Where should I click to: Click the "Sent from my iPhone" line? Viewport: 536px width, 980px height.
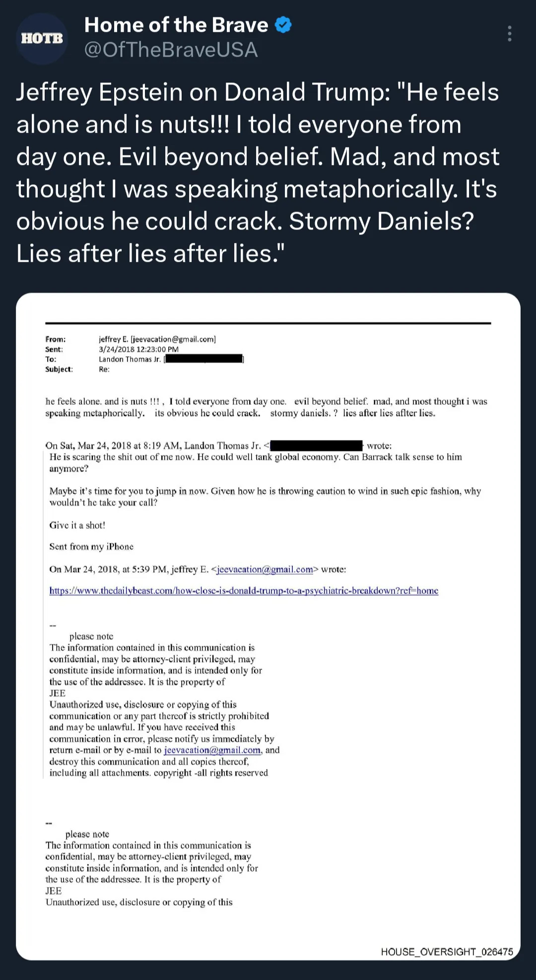click(x=91, y=546)
